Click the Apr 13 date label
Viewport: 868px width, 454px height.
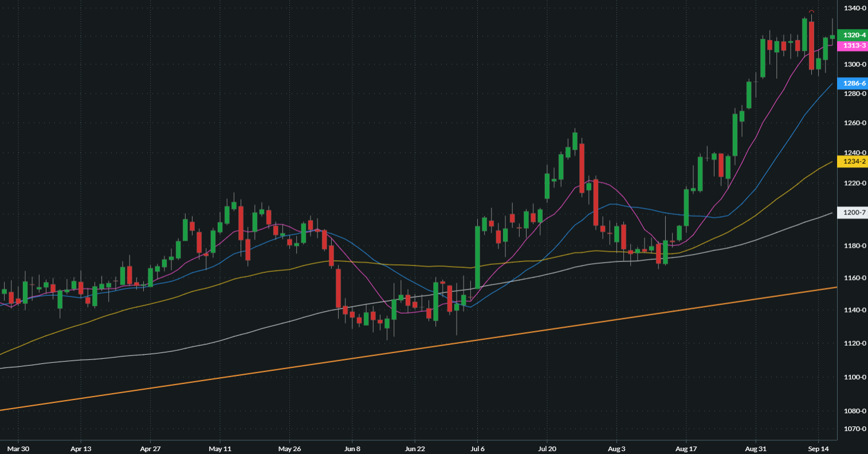tap(81, 448)
